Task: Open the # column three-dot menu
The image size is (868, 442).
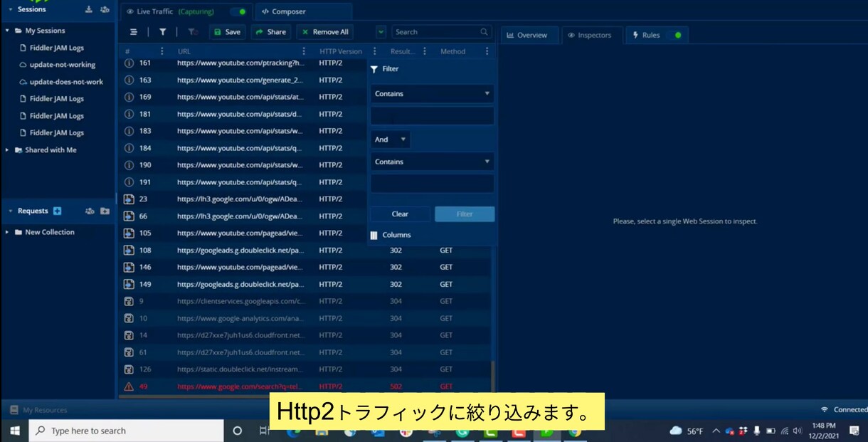Action: pyautogui.click(x=162, y=51)
